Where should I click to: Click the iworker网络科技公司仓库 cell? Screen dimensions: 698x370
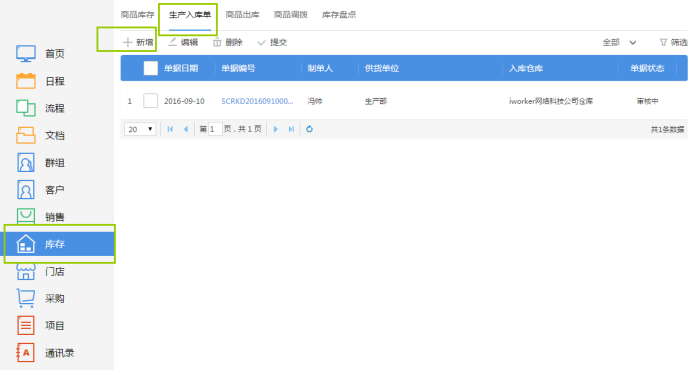tap(551, 101)
